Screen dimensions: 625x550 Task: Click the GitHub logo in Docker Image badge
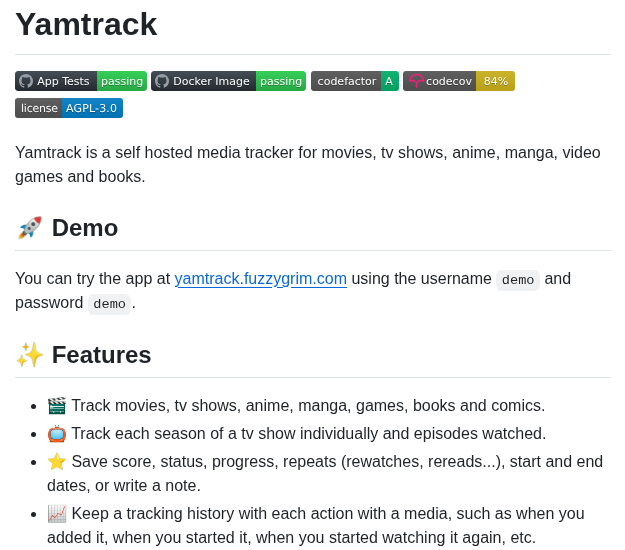(x=162, y=81)
